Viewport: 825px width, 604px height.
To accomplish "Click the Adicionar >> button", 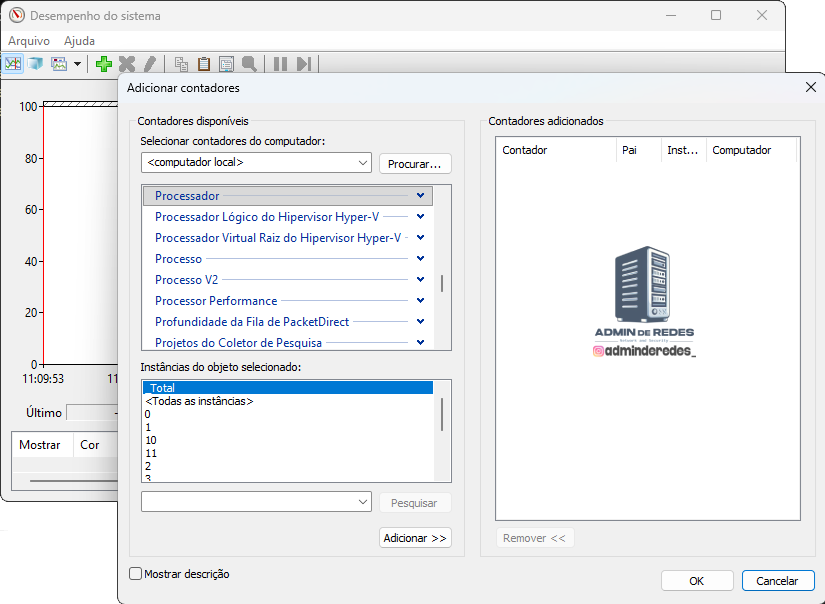I will click(415, 538).
